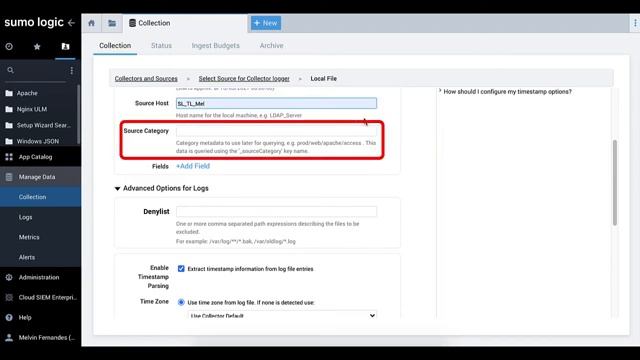This screenshot has width=640, height=360.
Task: Click the form vertical scrollbar
Action: pyautogui.click(x=615, y=182)
